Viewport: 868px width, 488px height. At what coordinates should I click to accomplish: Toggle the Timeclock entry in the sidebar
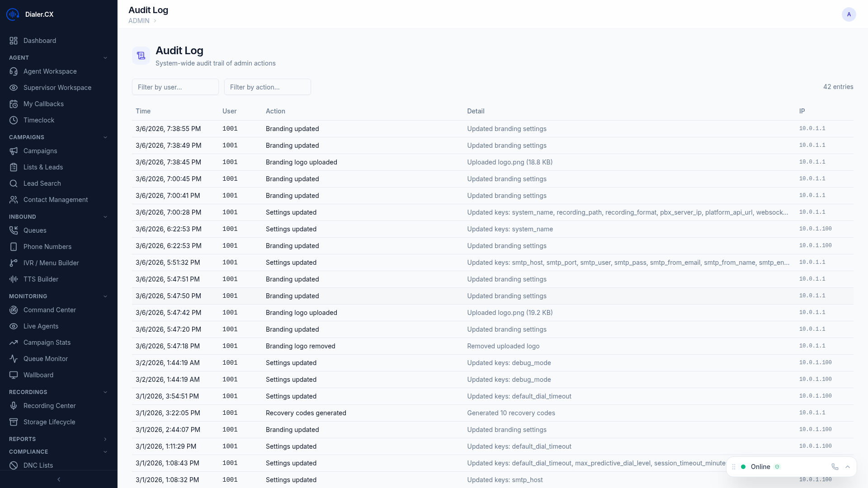39,120
